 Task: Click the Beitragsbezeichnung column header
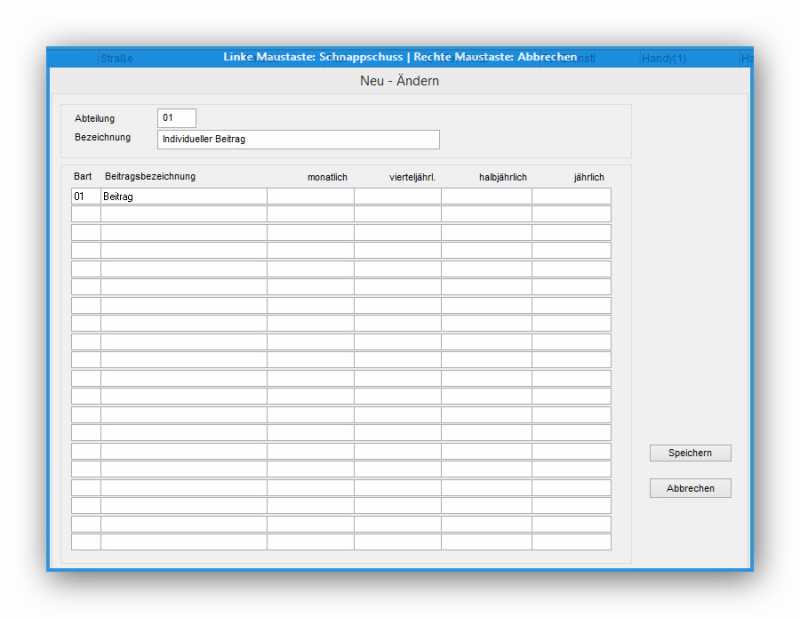(150, 177)
